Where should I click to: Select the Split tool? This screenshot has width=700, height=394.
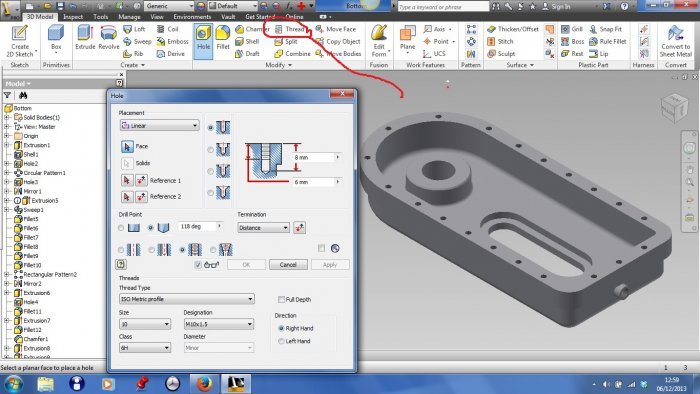point(286,41)
